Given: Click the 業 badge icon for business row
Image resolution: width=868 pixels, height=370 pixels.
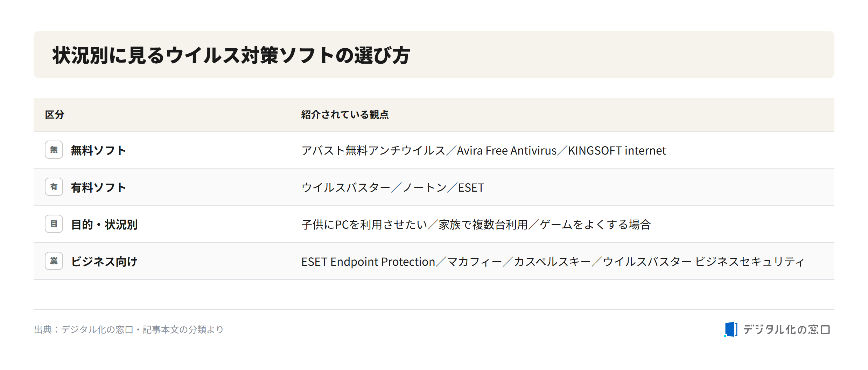Looking at the screenshot, I should pyautogui.click(x=54, y=261).
